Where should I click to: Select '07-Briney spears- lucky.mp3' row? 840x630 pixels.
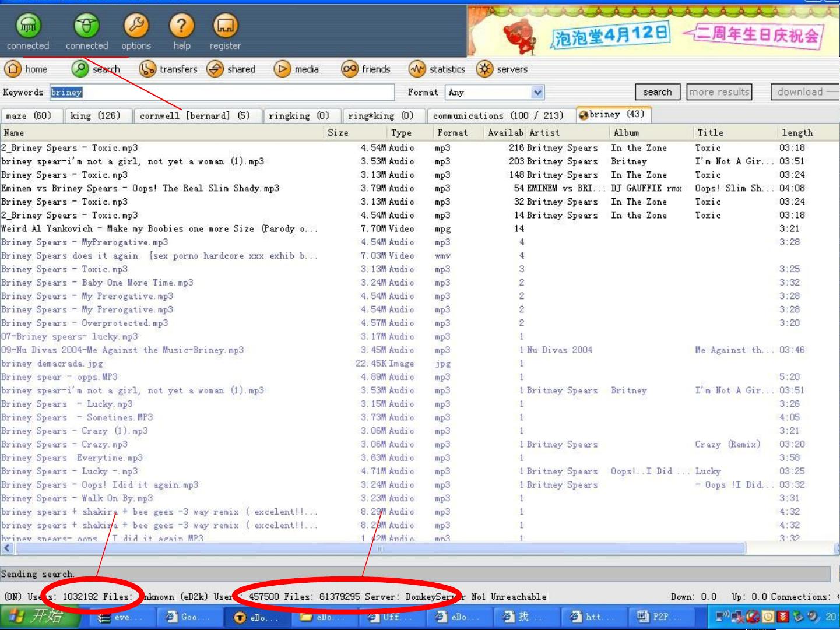click(x=420, y=336)
